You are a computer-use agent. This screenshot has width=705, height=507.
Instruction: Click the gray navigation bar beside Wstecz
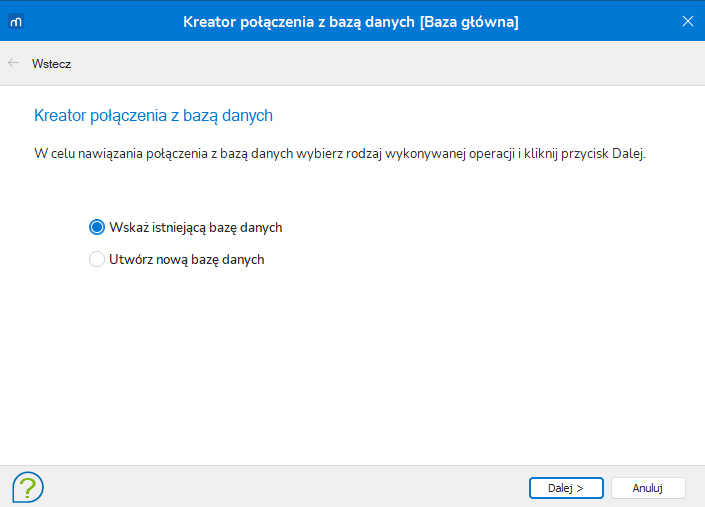coord(387,63)
